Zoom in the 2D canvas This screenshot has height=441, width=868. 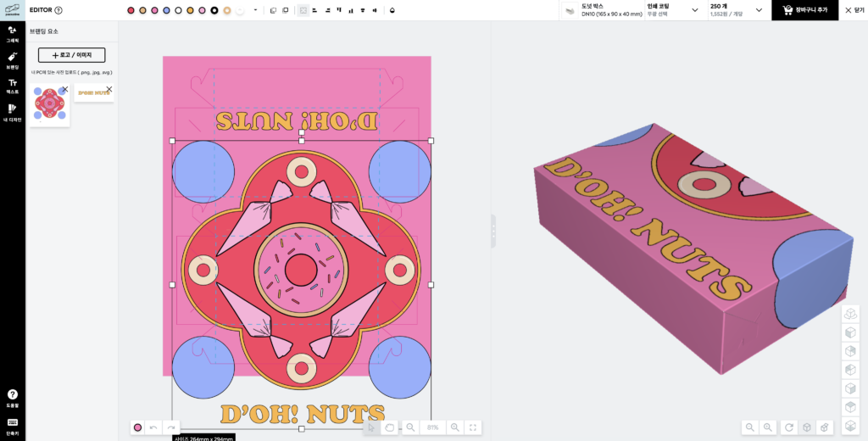(x=455, y=427)
